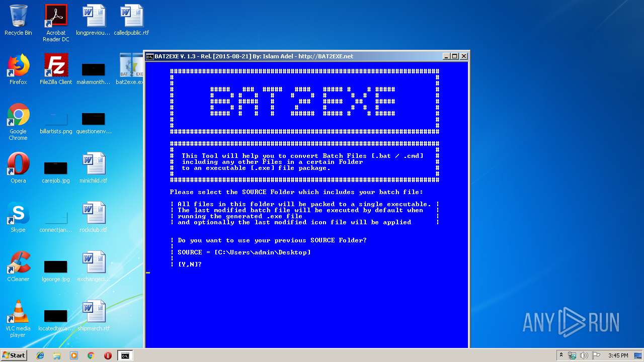Open Windows Explorer from the taskbar

[x=57, y=355]
